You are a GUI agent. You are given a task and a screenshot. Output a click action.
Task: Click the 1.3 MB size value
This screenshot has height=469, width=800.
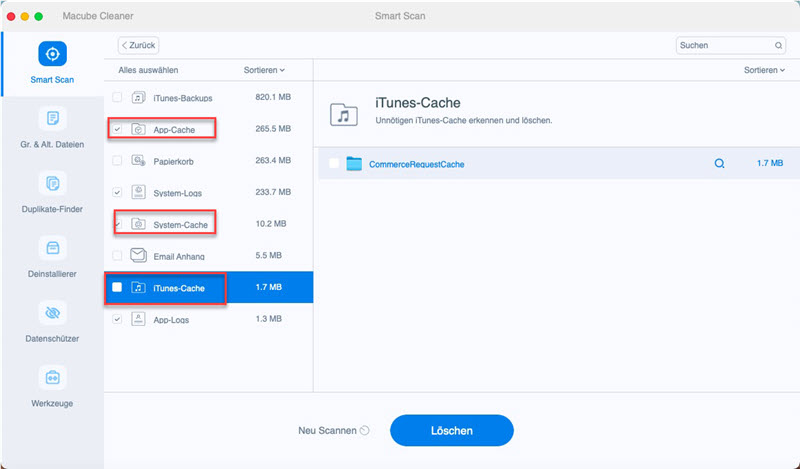click(268, 318)
